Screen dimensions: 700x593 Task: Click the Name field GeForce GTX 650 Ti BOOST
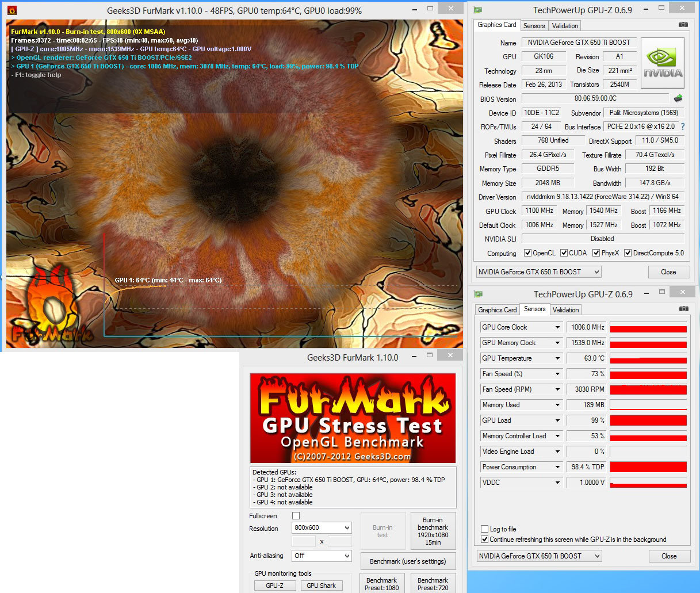click(x=579, y=43)
